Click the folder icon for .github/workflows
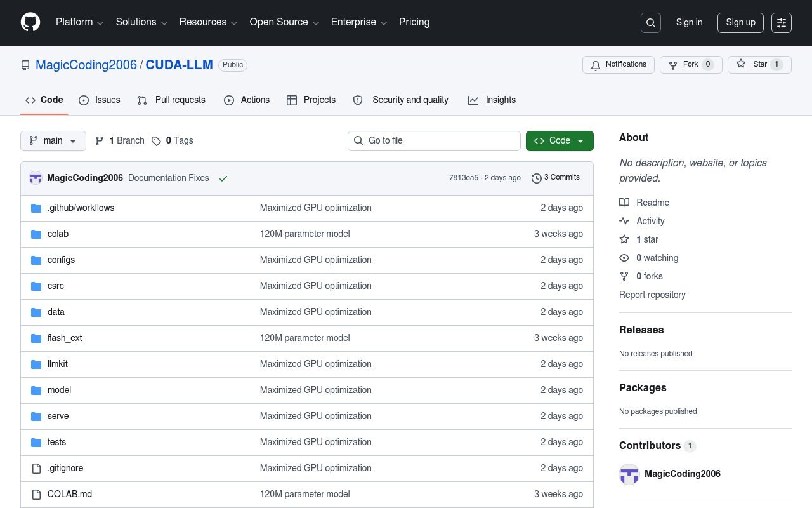Screen dimensions: 812x508 (x=36, y=208)
